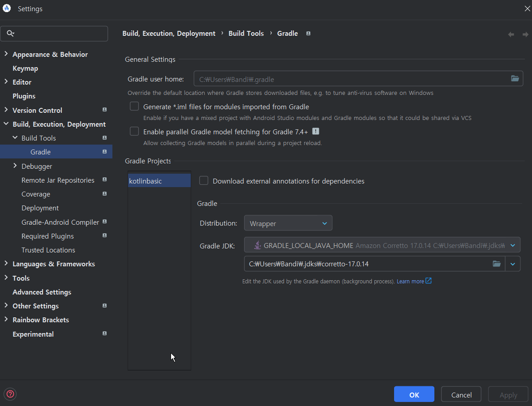The image size is (532, 406).
Task: Select kotlinbasic in Gradle Projects list
Action: pos(159,181)
